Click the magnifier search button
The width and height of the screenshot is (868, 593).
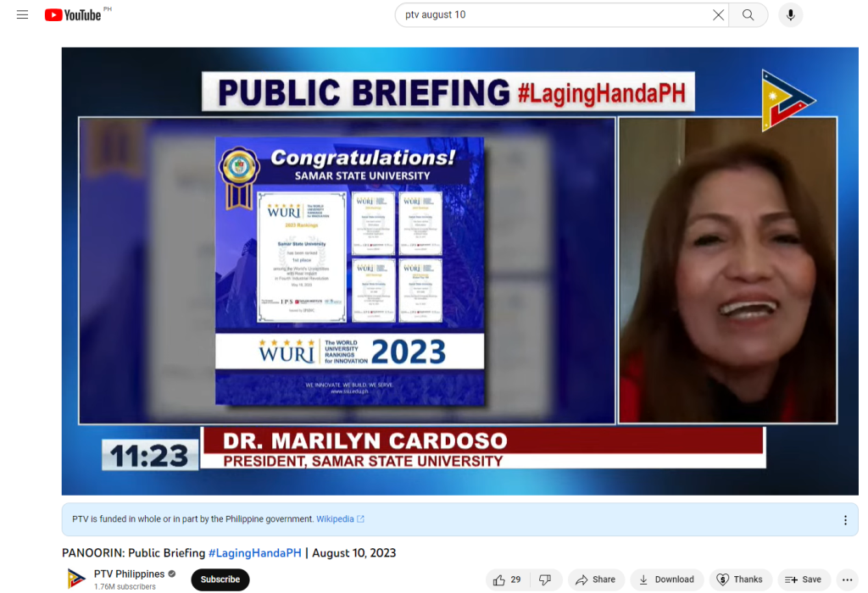pos(748,15)
